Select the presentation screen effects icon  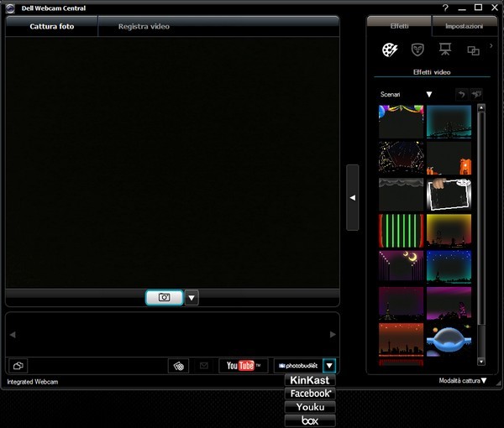tap(445, 50)
